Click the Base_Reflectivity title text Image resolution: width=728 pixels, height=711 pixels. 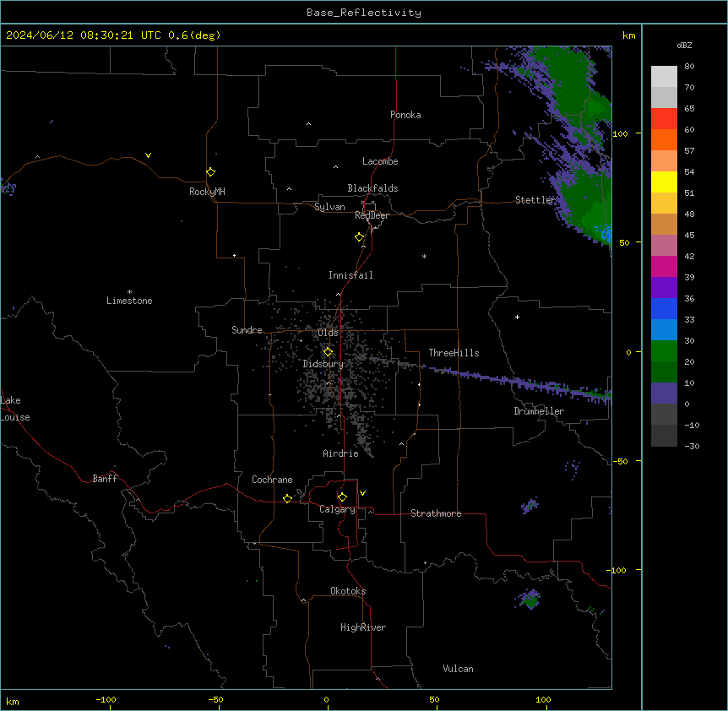coord(364,13)
